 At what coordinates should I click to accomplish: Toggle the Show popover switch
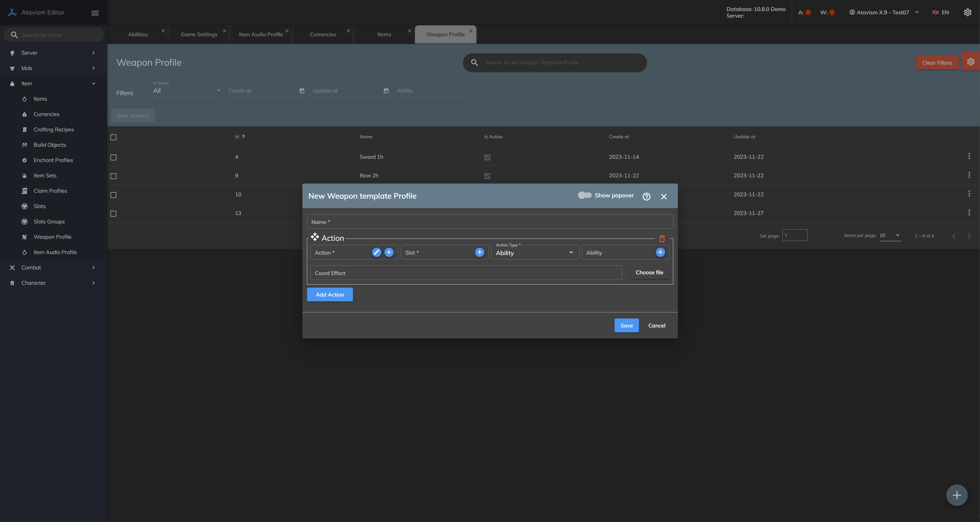pos(584,195)
